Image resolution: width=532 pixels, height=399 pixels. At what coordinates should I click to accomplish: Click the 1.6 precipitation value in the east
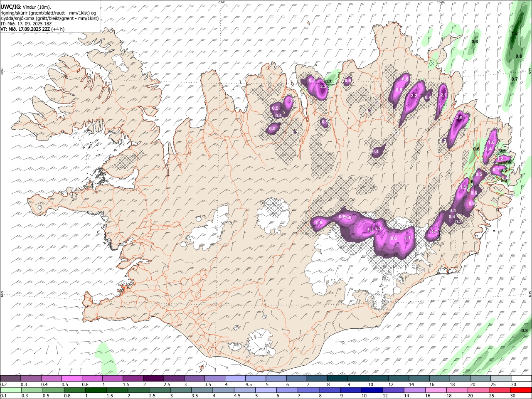pos(491,143)
